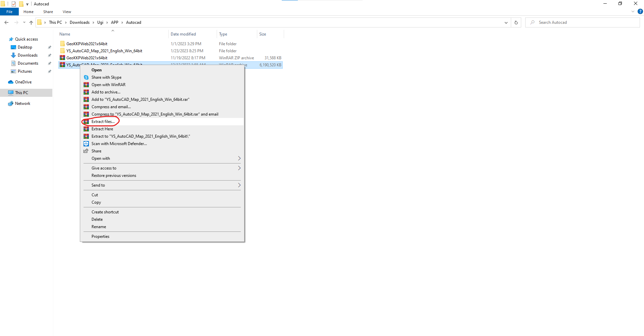Click the Quick access star icon

(x=11, y=39)
